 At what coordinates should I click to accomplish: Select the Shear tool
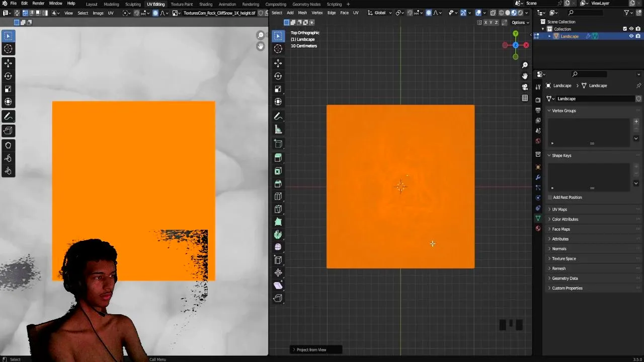point(278,285)
